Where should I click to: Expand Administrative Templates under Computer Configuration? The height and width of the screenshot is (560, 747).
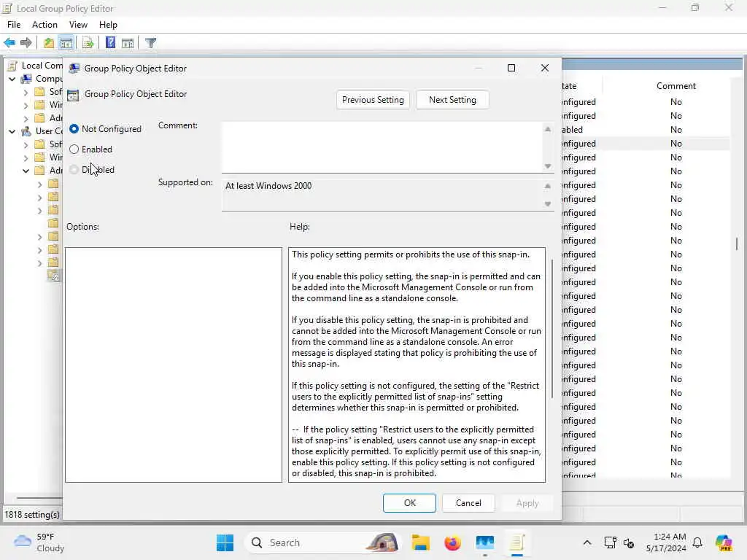26,119
